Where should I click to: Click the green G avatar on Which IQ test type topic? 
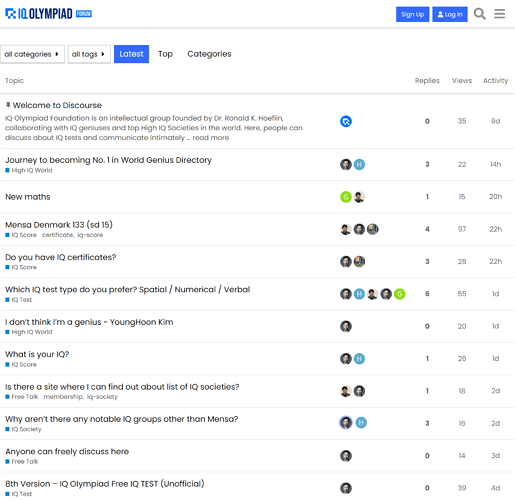click(x=399, y=294)
